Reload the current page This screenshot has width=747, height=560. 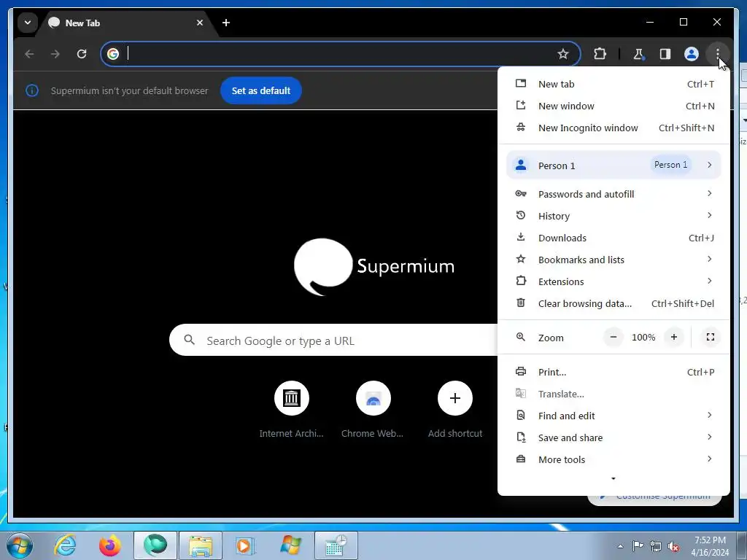click(x=82, y=54)
